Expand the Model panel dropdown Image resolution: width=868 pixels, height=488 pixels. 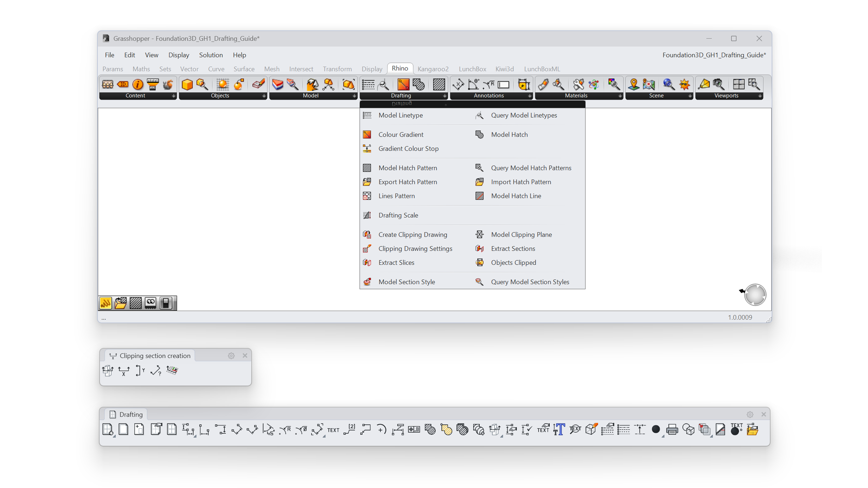(x=354, y=96)
